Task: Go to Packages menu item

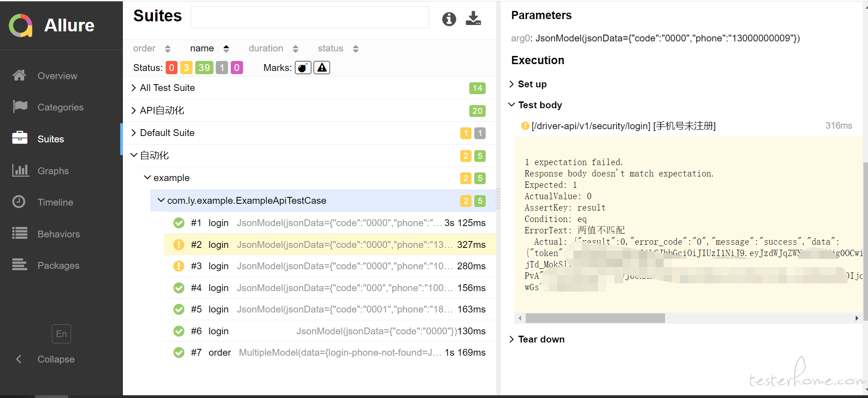Action: tap(58, 266)
